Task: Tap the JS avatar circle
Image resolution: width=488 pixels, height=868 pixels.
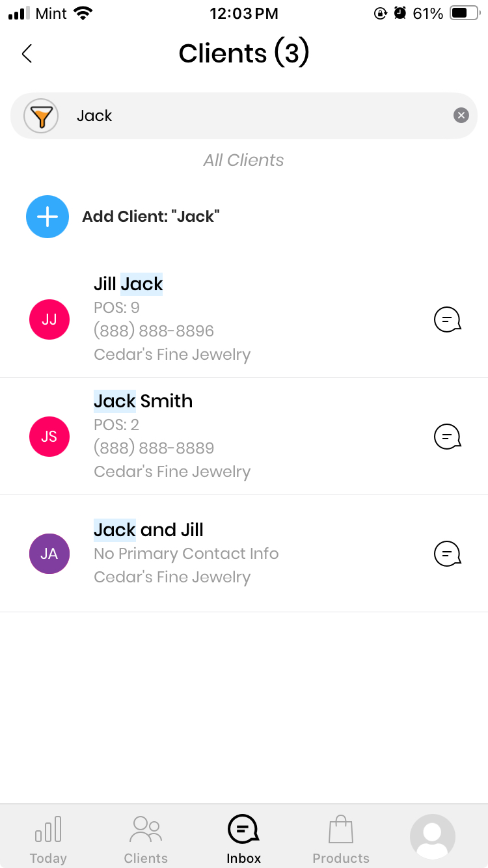Action: tap(49, 437)
